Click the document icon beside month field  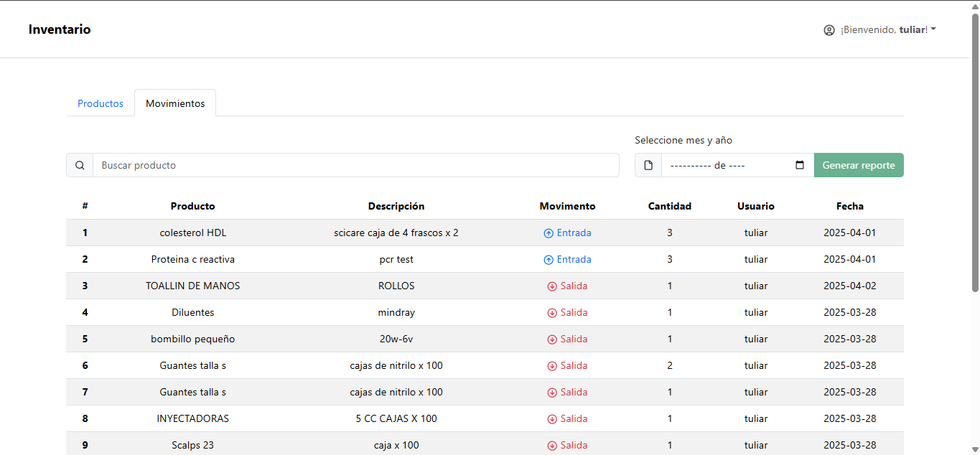pyautogui.click(x=648, y=165)
